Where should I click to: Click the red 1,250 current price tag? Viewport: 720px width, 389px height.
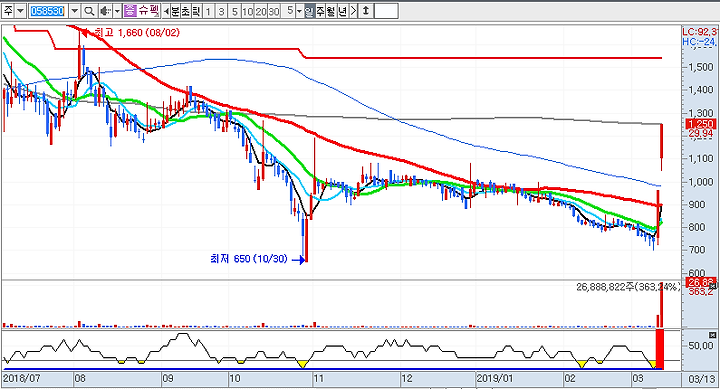pyautogui.click(x=700, y=124)
